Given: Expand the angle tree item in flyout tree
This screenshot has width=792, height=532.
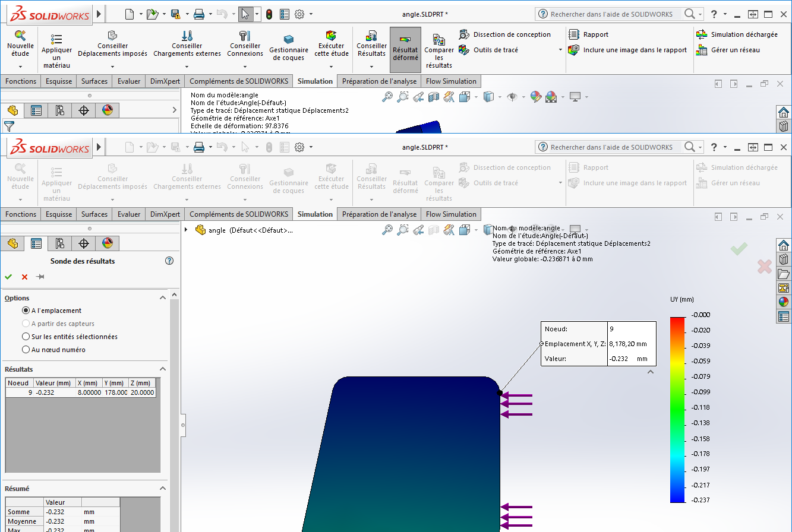Looking at the screenshot, I should pyautogui.click(x=186, y=230).
